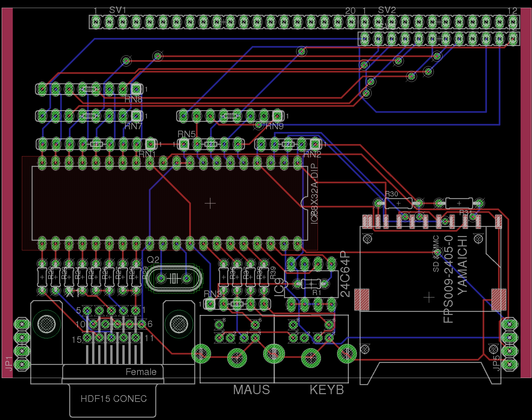Select the SV1 header label
This screenshot has height=420, width=532.
tap(117, 10)
